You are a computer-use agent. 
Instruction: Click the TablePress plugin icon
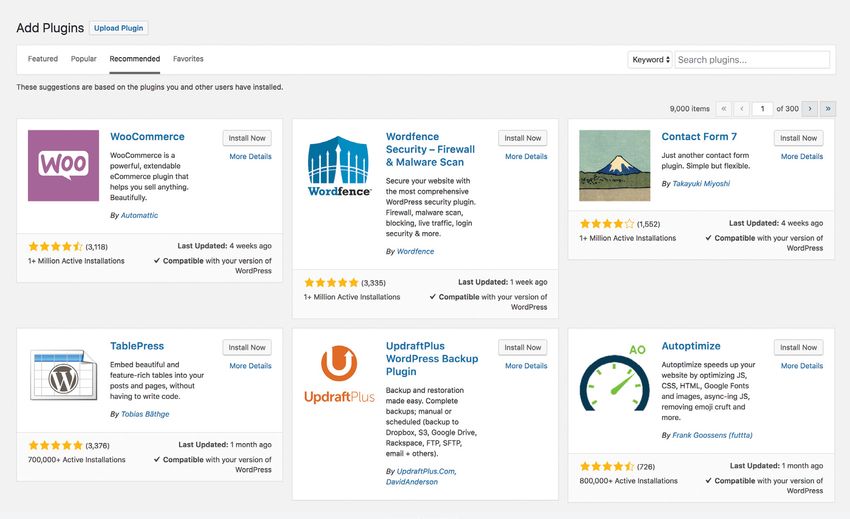[63, 375]
